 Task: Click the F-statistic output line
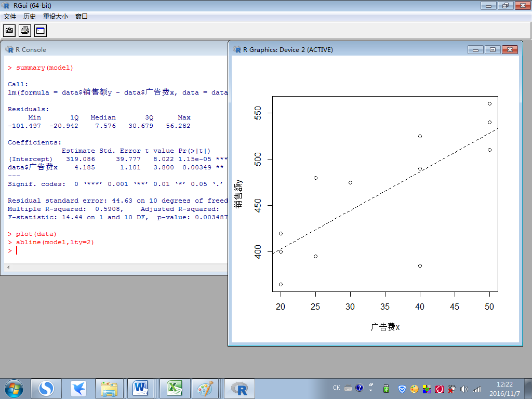117,218
